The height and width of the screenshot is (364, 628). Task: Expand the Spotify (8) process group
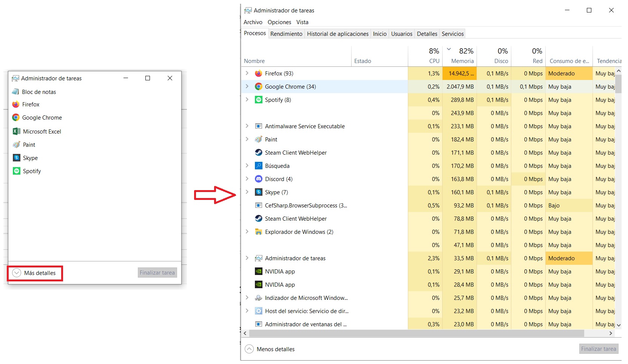(x=247, y=100)
